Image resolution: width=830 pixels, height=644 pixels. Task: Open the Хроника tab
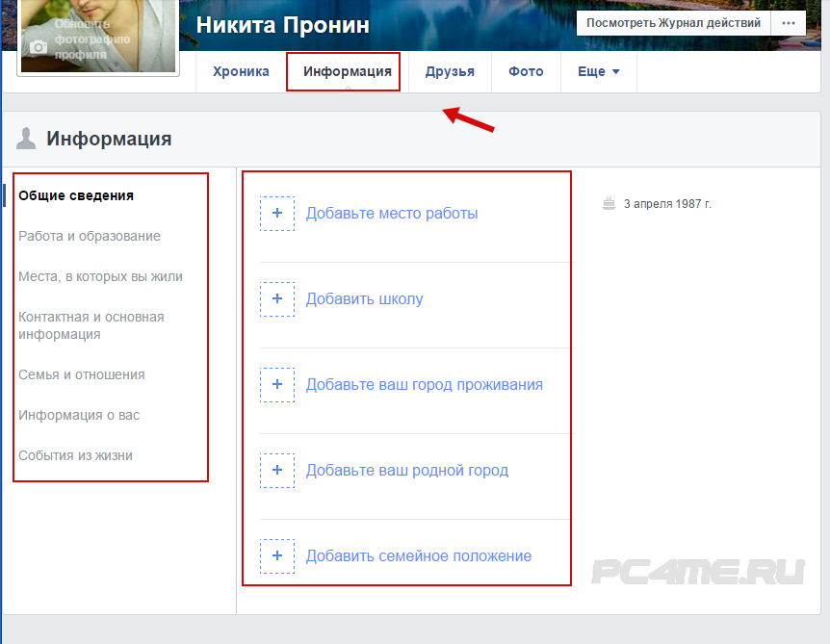(241, 72)
